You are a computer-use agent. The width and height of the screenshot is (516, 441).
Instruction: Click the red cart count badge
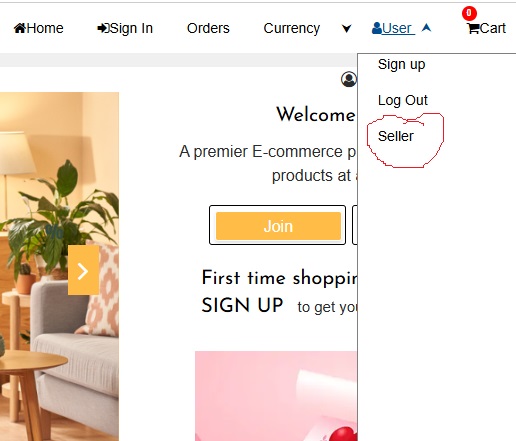(x=469, y=13)
